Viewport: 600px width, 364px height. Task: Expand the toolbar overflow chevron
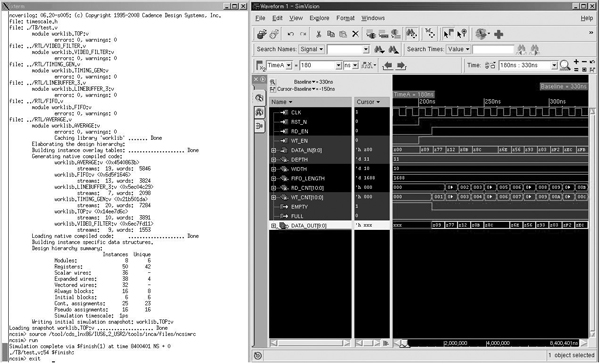point(591,33)
